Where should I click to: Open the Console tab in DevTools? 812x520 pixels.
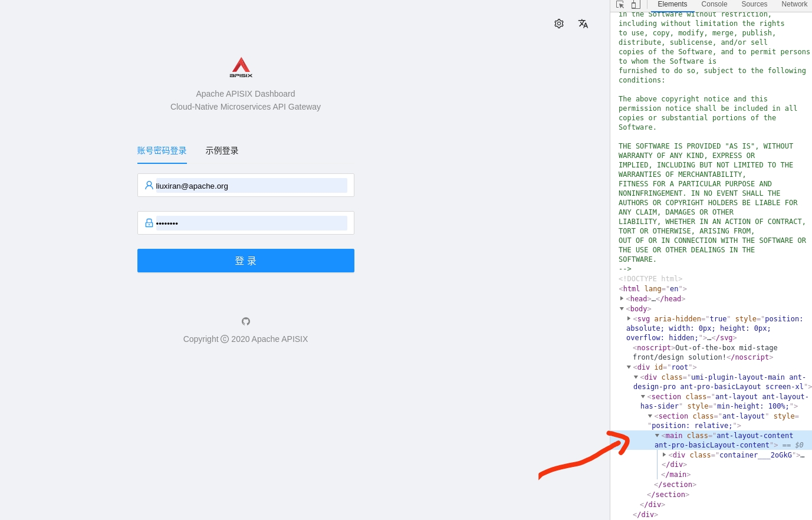pos(714,4)
